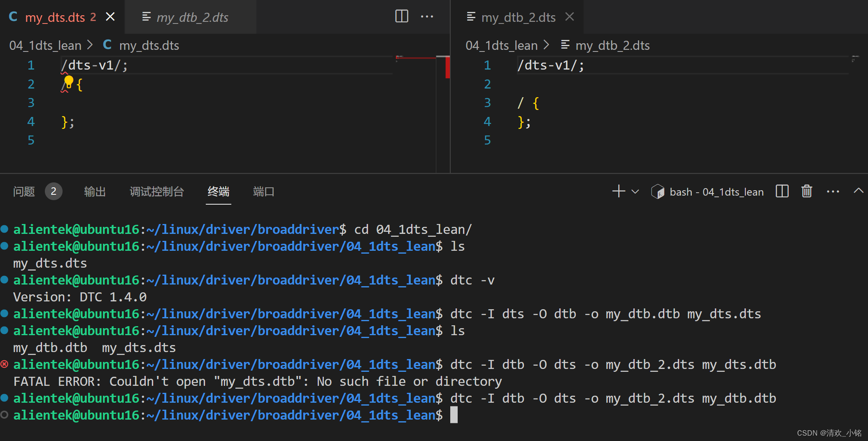
Task: Maximize panel with the chevron-up arrow
Action: [859, 191]
